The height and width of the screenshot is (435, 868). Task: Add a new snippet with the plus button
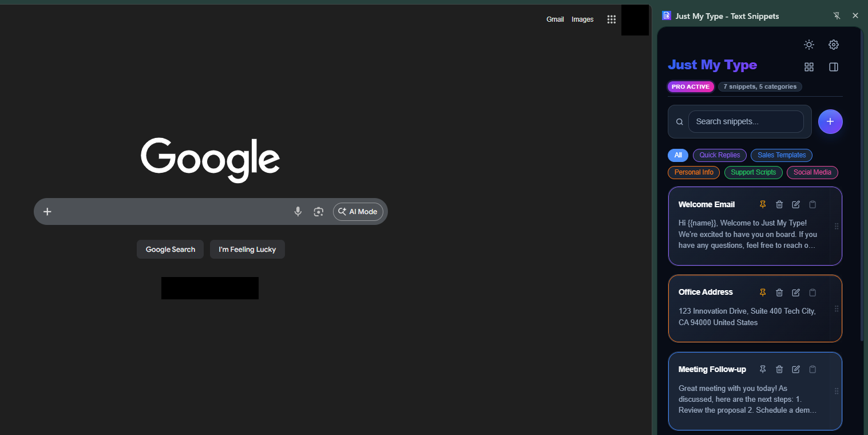pyautogui.click(x=830, y=121)
